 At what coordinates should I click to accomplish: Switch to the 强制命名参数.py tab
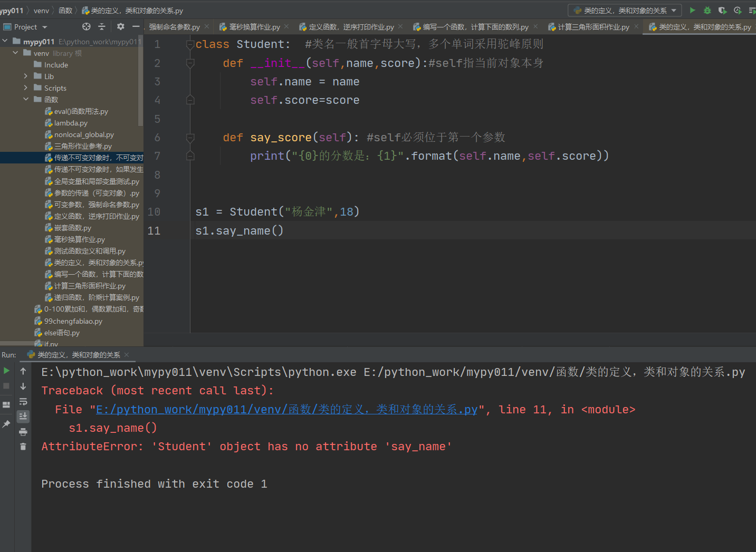[x=174, y=27]
